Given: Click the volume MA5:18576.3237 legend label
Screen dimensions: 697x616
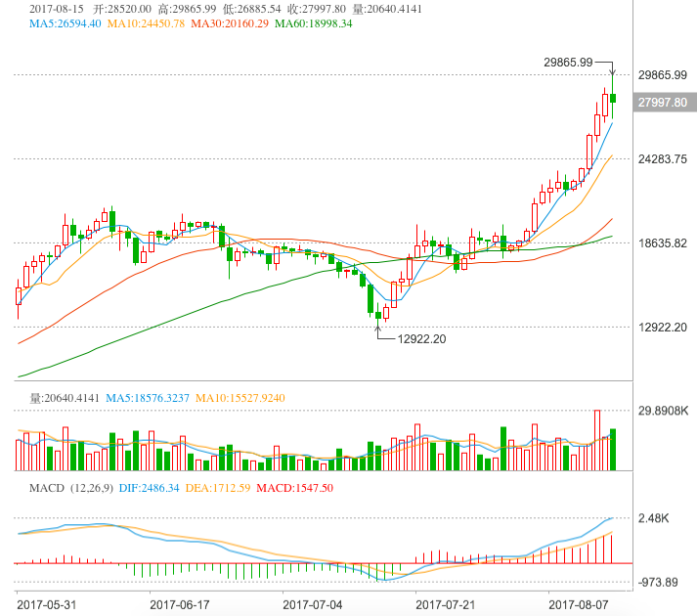Looking at the screenshot, I should pyautogui.click(x=148, y=398).
